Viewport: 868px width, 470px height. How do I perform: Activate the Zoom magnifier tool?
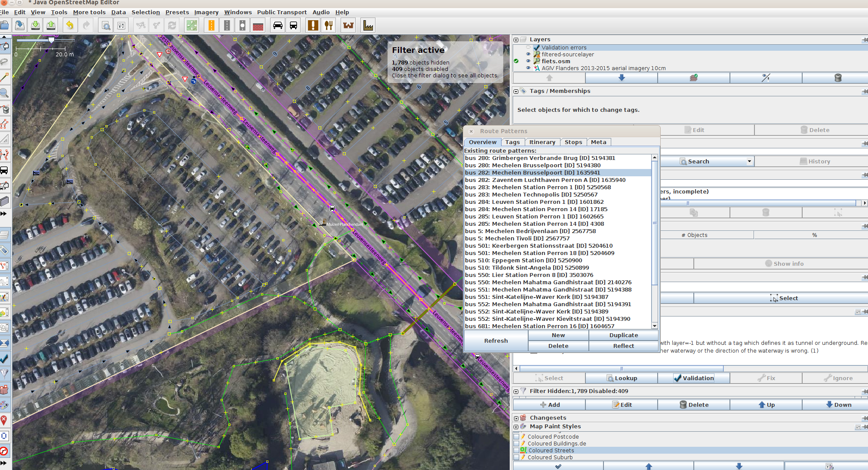click(5, 93)
